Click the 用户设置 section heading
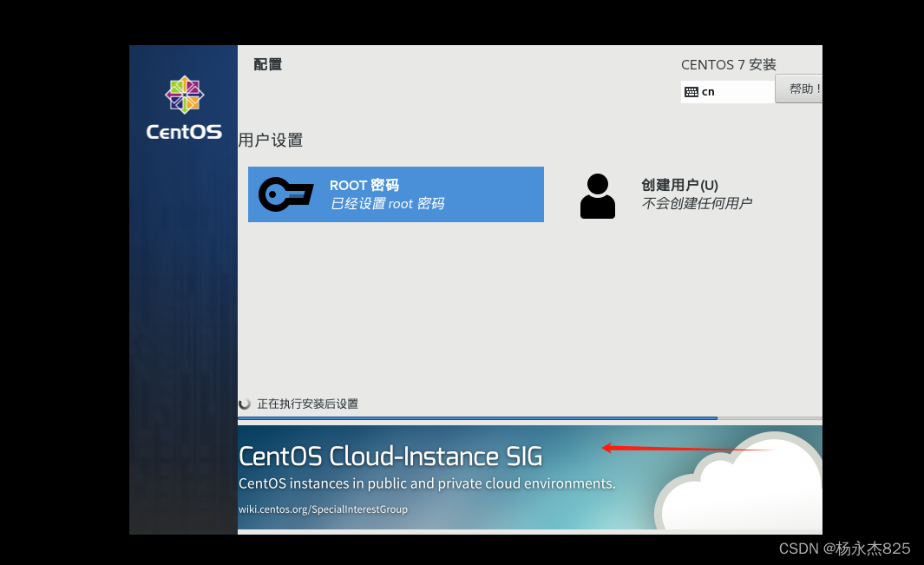The image size is (924, 565). (x=271, y=141)
